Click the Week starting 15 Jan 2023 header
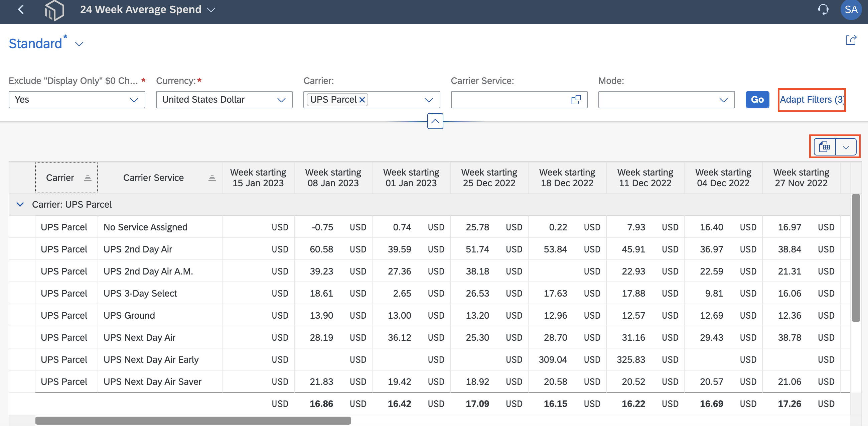This screenshot has height=426, width=868. click(x=258, y=178)
